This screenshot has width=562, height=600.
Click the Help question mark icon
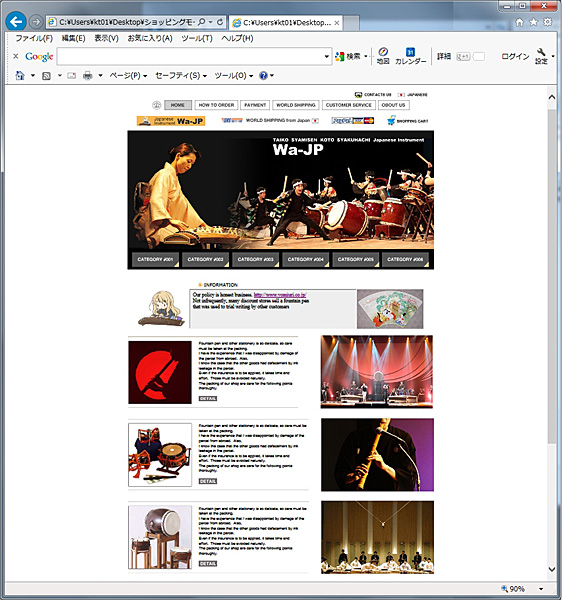(x=263, y=76)
